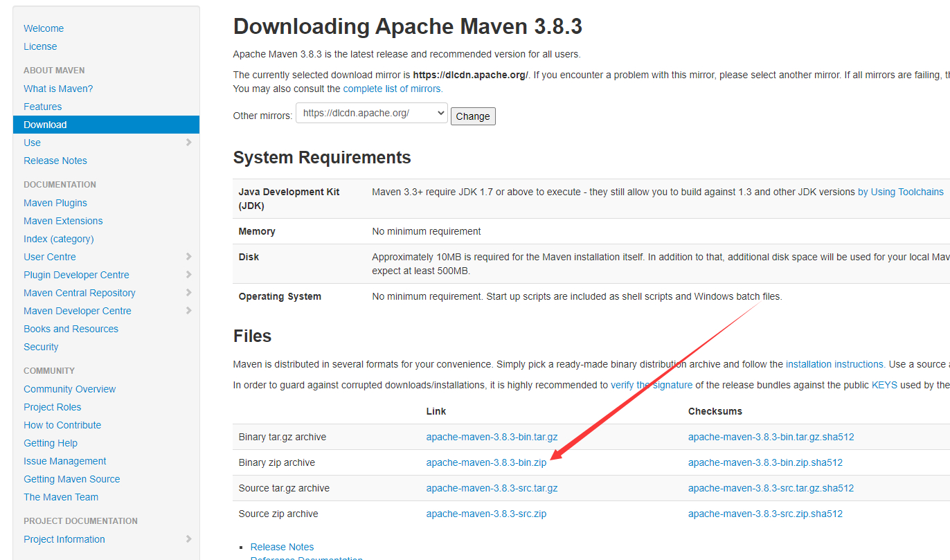The width and height of the screenshot is (950, 560).
Task: Open the Welcome sidebar link
Action: point(44,28)
